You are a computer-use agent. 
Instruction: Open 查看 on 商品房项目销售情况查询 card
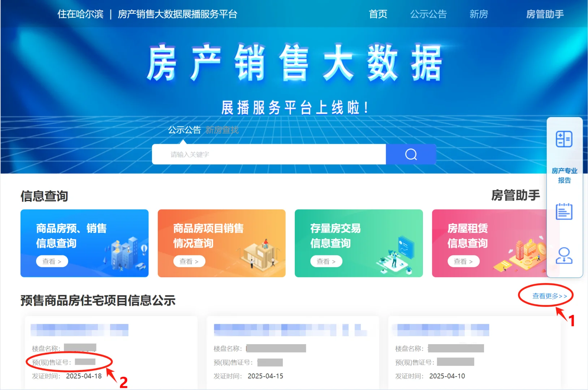pyautogui.click(x=189, y=261)
